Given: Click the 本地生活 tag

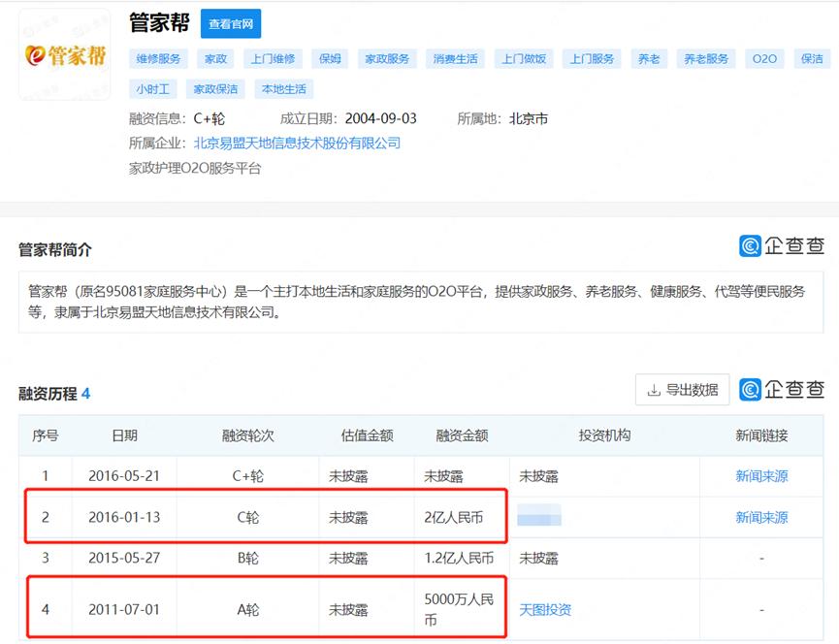Looking at the screenshot, I should [x=283, y=88].
